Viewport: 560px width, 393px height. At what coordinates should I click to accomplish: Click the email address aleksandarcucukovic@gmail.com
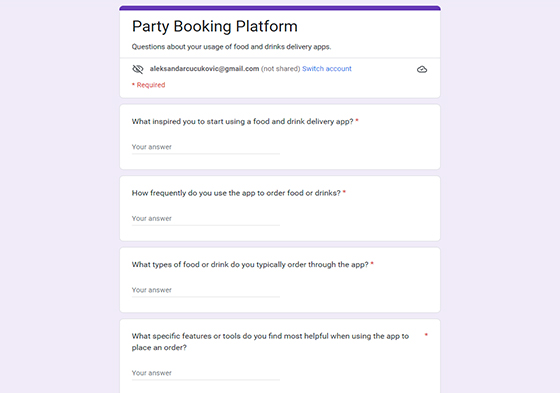point(204,69)
